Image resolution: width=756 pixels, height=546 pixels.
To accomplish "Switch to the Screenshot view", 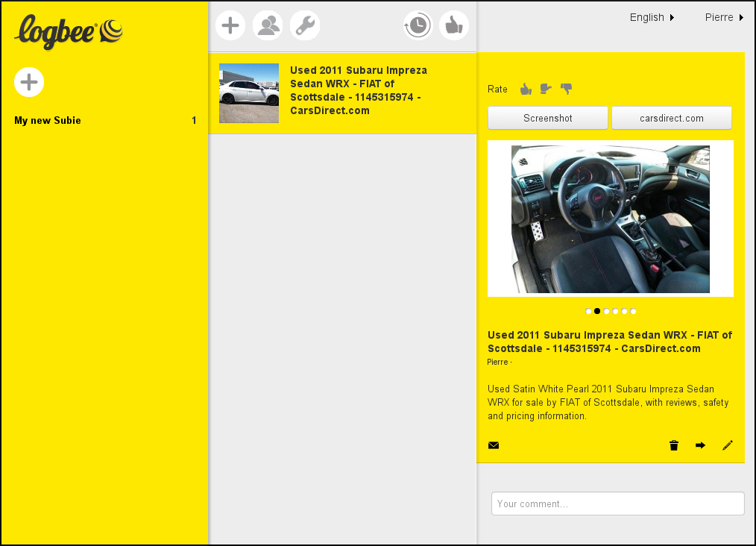I will (x=547, y=117).
